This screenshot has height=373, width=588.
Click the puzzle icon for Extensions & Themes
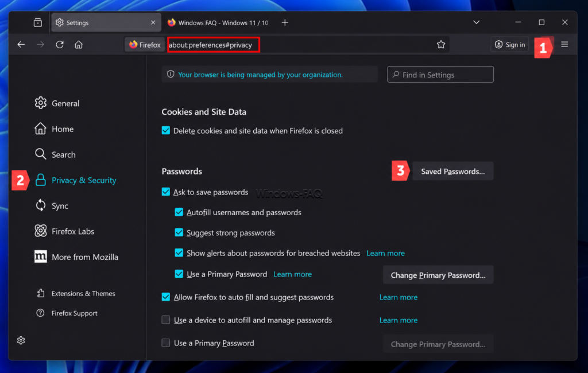point(41,293)
